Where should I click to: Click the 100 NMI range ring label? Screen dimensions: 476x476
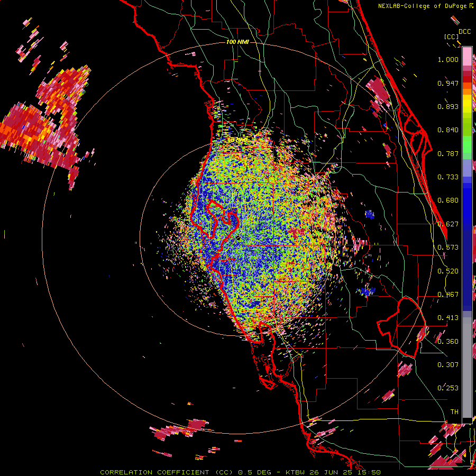tap(237, 42)
